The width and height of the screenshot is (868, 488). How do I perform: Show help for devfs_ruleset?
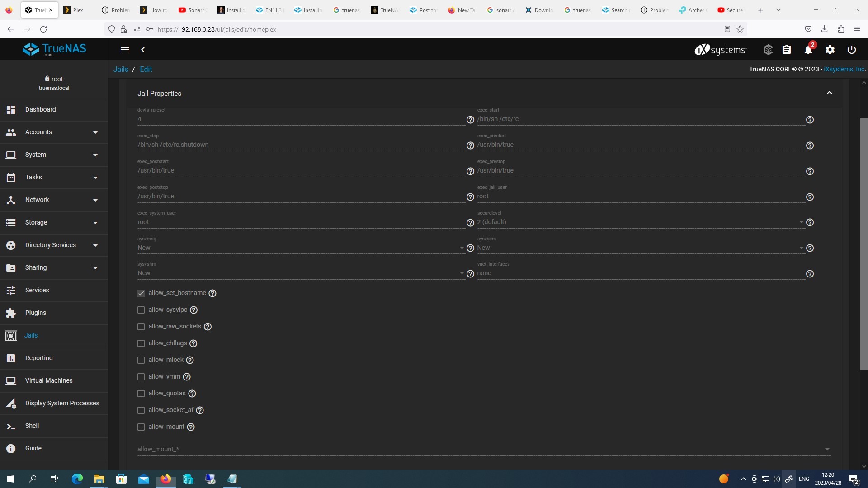470,120
